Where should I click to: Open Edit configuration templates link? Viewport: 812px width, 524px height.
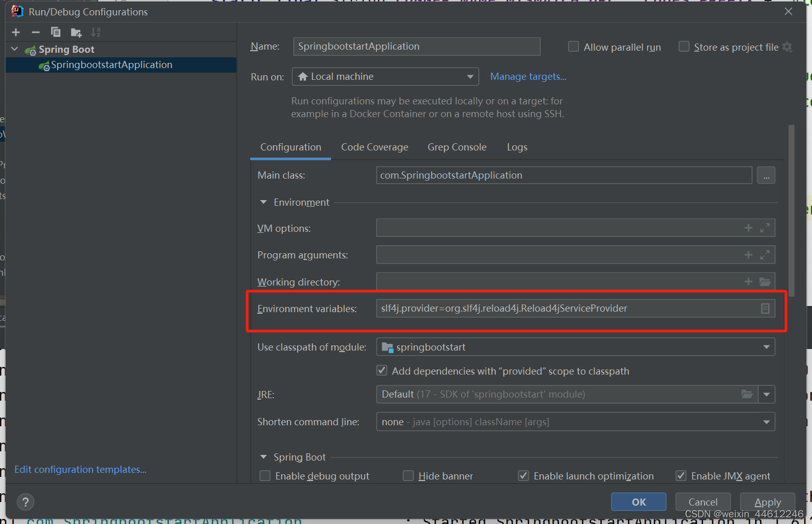80,469
